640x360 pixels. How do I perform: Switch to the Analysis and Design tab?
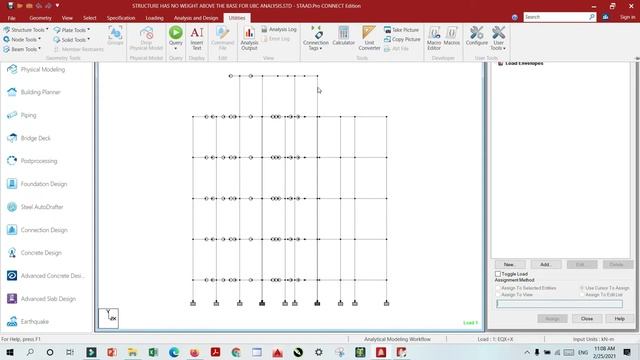196,18
